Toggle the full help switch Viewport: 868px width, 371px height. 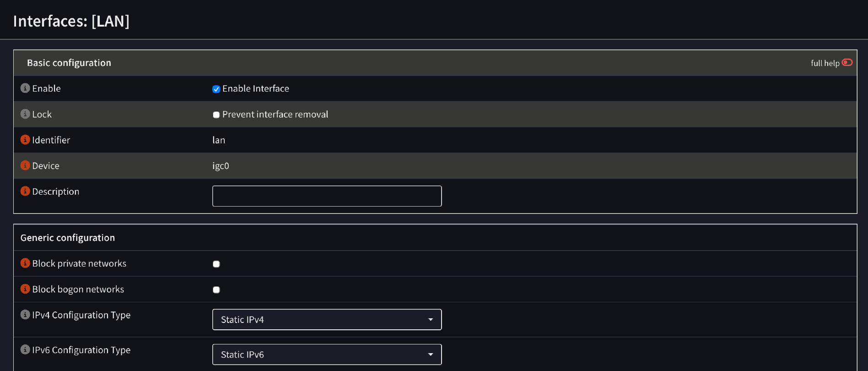847,63
